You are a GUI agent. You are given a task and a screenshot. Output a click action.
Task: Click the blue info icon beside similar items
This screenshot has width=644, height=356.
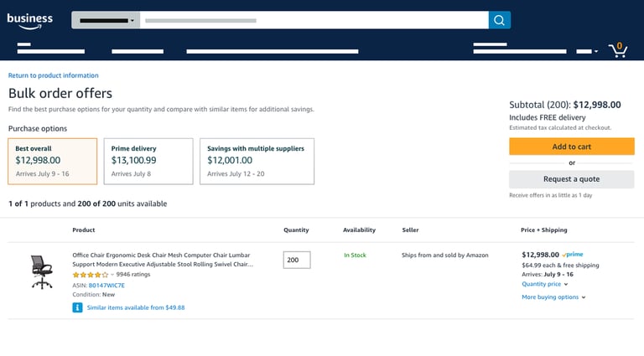point(77,307)
